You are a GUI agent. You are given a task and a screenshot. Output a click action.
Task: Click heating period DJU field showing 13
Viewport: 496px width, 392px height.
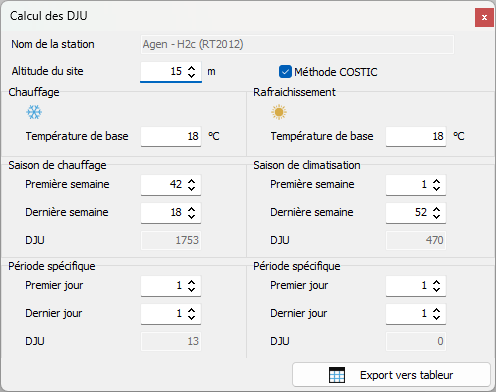[x=171, y=341]
